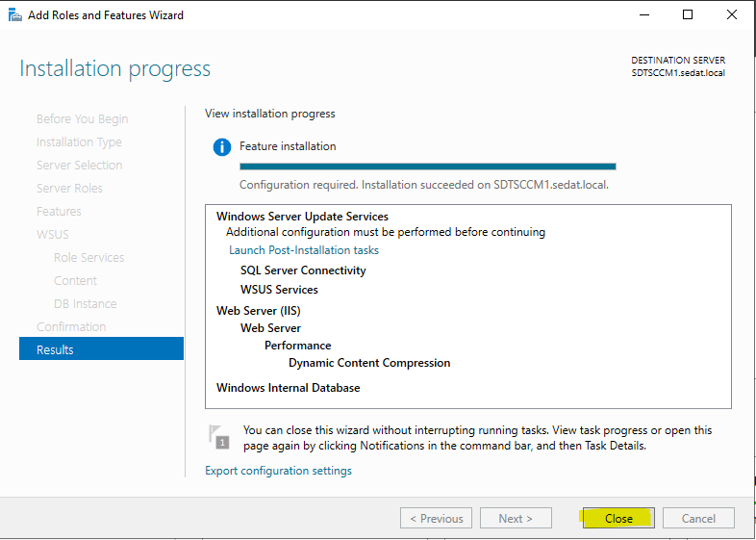The height and width of the screenshot is (540, 756).
Task: Click the feature installation progress bar
Action: [x=428, y=167]
